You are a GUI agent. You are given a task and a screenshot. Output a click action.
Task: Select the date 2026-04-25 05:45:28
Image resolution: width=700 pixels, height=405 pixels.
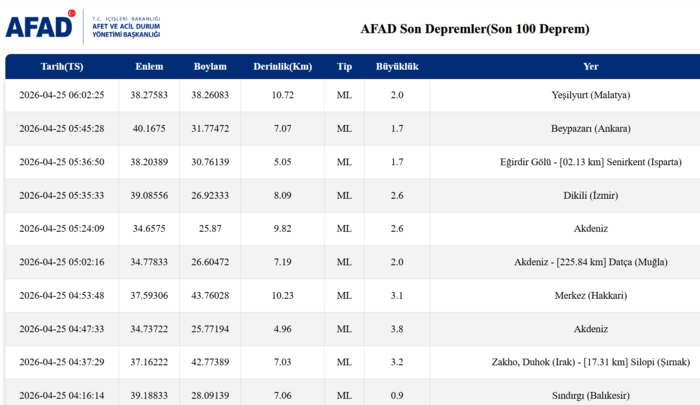pos(62,129)
